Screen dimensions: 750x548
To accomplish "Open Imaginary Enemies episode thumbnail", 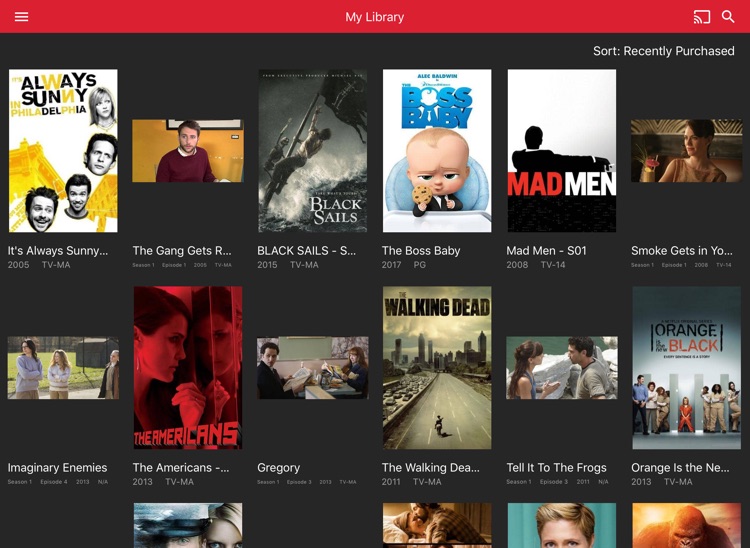I will pos(63,368).
